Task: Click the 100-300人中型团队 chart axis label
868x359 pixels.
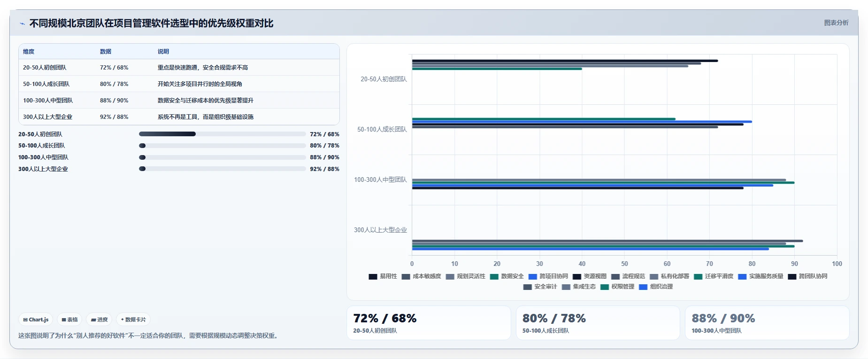Action: 380,180
